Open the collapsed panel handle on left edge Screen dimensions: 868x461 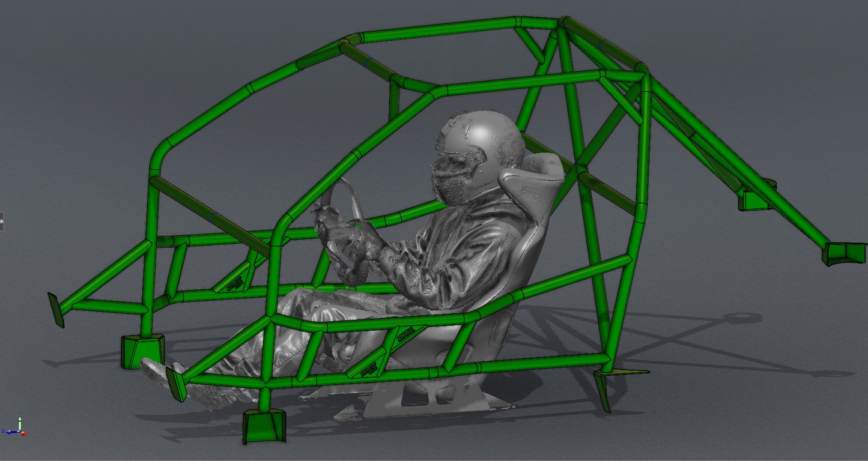point(2,221)
